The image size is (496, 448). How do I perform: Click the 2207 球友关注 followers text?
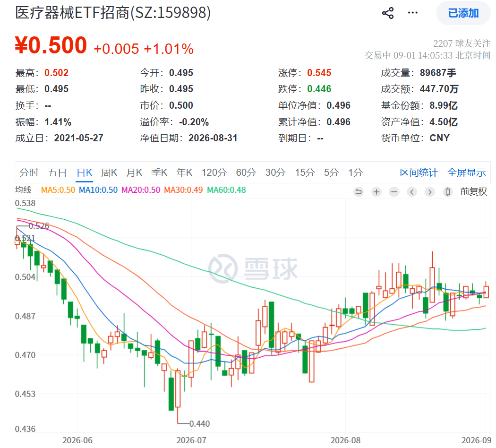tap(462, 43)
